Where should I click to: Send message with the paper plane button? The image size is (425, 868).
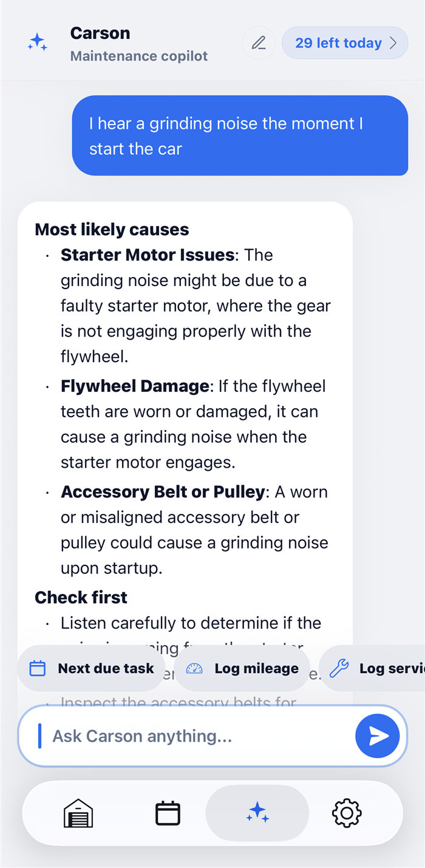[x=377, y=736]
